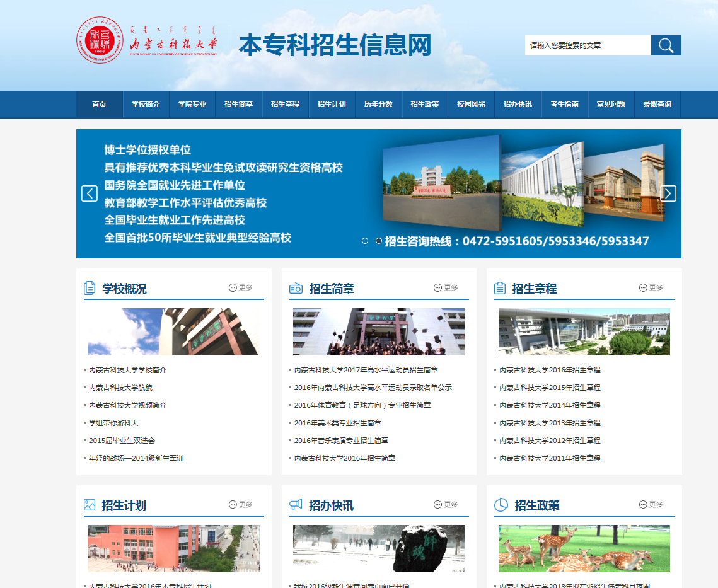Select the second banner slide dot
This screenshot has height=588, width=718.
(x=379, y=241)
